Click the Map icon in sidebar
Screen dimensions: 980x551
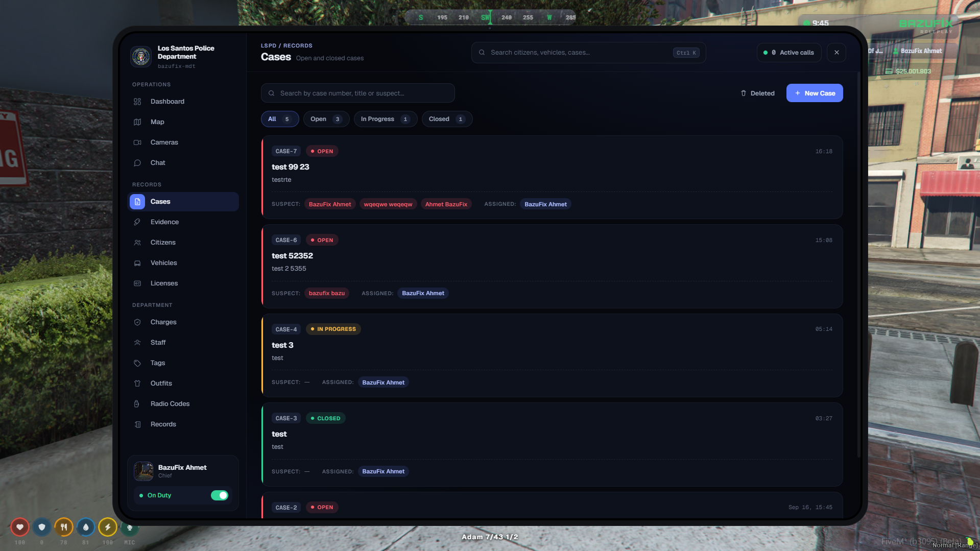tap(137, 122)
